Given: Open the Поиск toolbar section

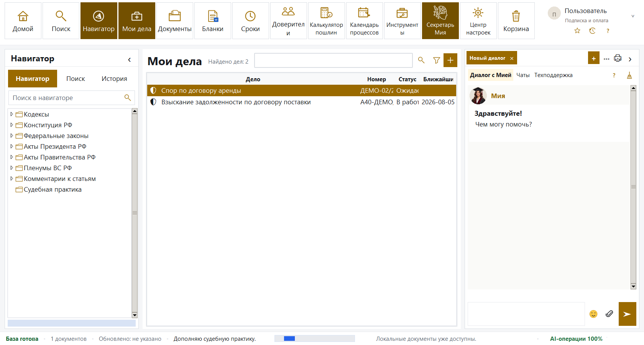Looking at the screenshot, I should pos(61,21).
